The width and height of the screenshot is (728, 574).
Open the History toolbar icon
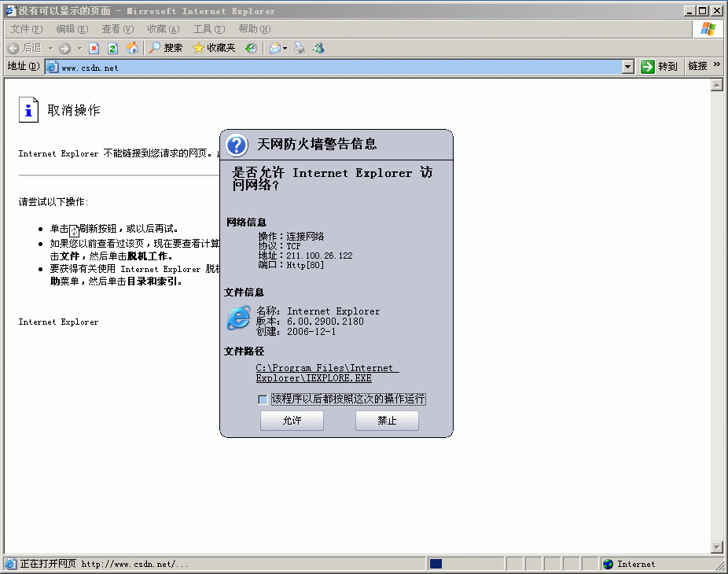click(x=251, y=48)
